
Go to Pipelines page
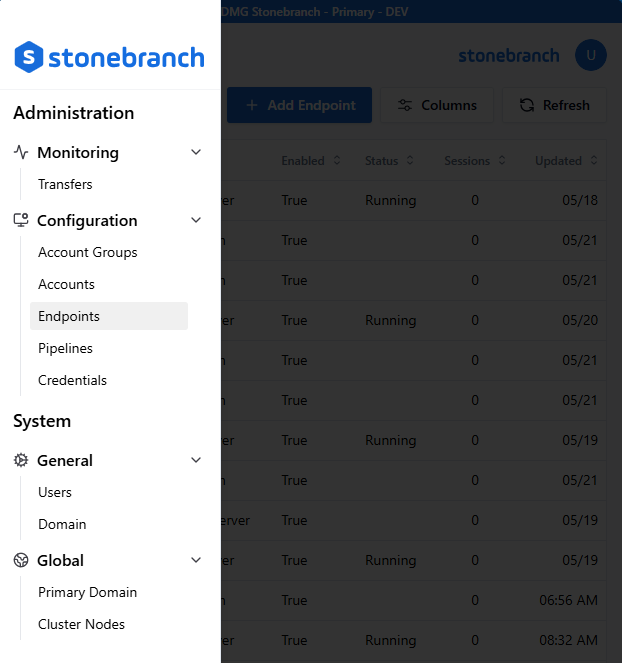[x=65, y=349]
